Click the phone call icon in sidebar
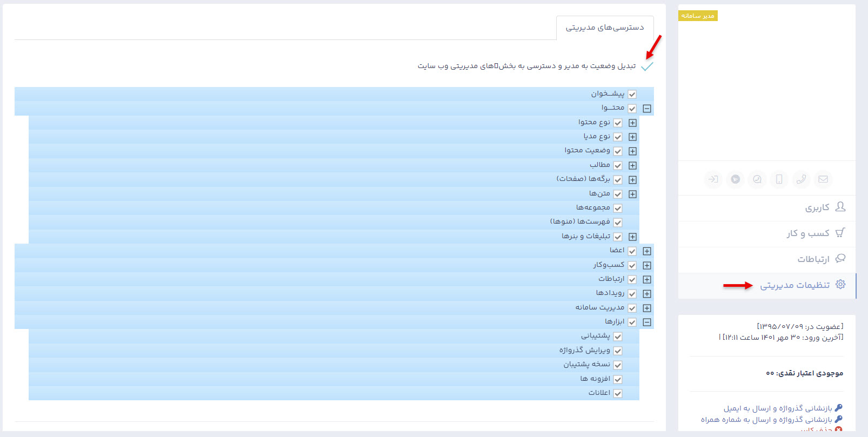This screenshot has height=437, width=868. pos(801,179)
